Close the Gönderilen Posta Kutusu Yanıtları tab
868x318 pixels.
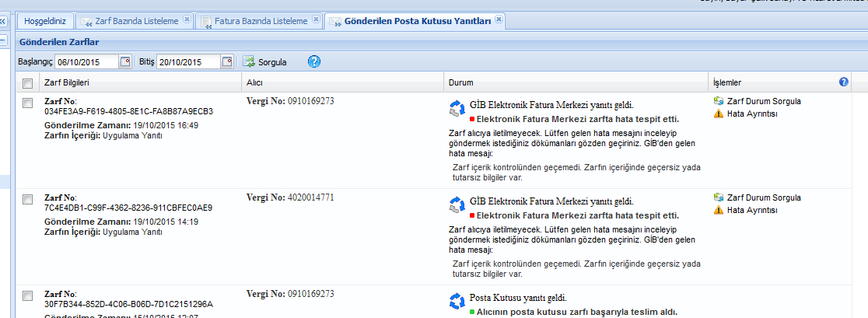click(x=499, y=19)
